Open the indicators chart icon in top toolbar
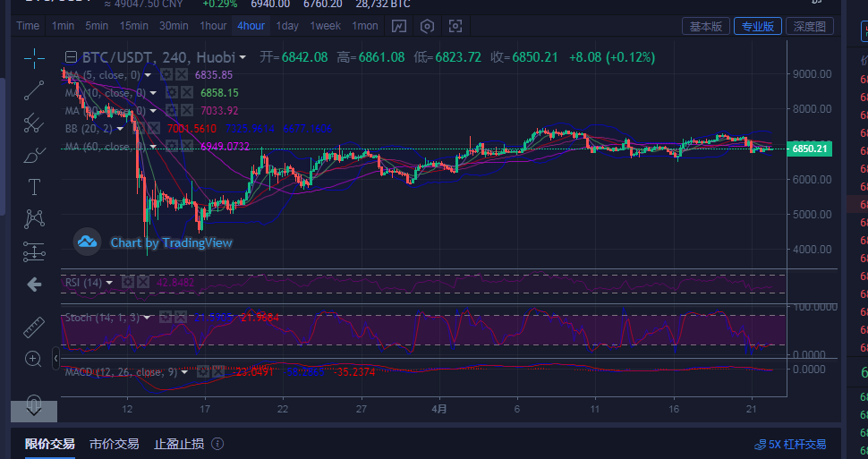The height and width of the screenshot is (459, 868). (x=399, y=26)
